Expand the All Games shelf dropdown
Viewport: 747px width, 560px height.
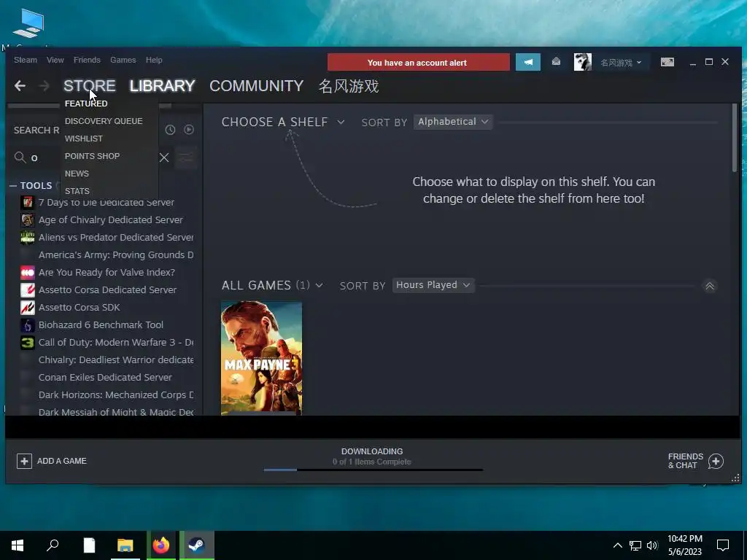320,285
